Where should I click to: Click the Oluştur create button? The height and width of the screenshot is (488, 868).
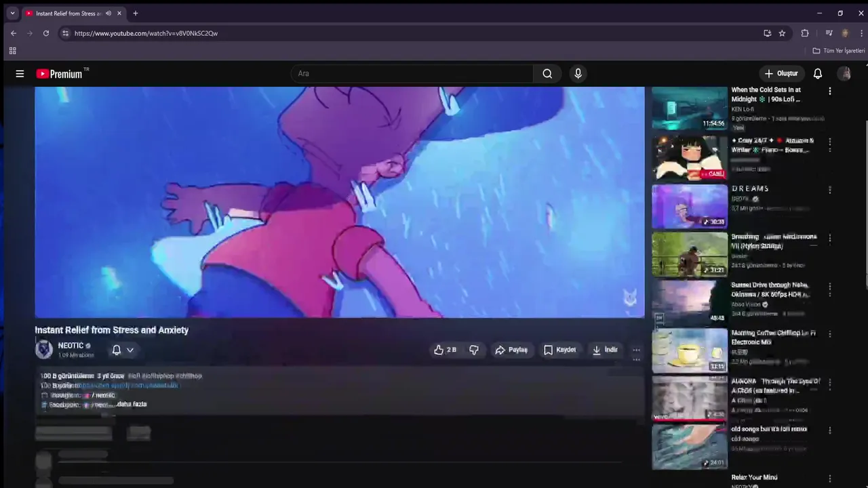[781, 74]
